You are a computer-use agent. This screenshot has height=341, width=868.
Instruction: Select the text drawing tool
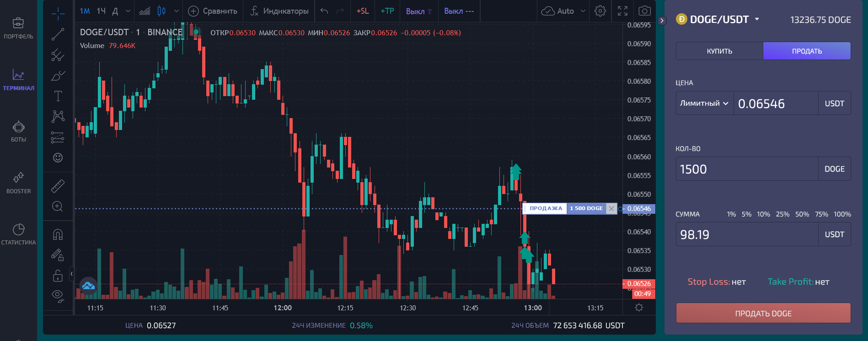click(x=58, y=96)
